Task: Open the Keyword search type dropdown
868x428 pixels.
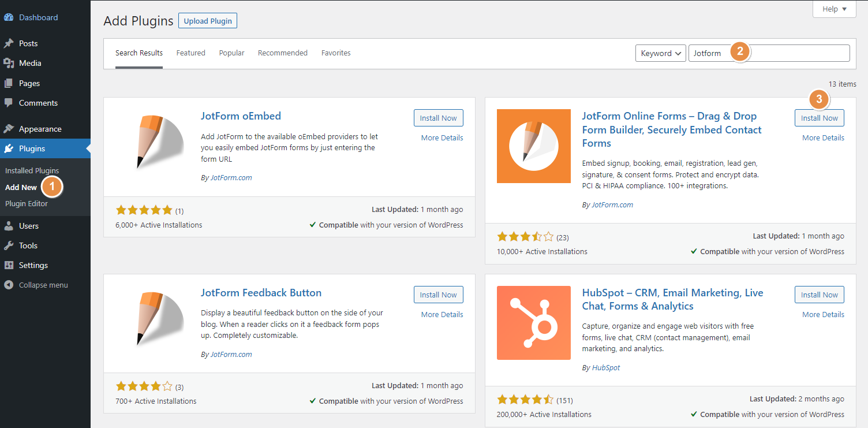Action: (x=660, y=53)
